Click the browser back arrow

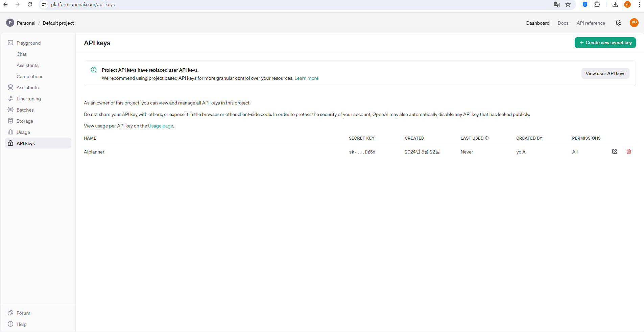tap(5, 4)
